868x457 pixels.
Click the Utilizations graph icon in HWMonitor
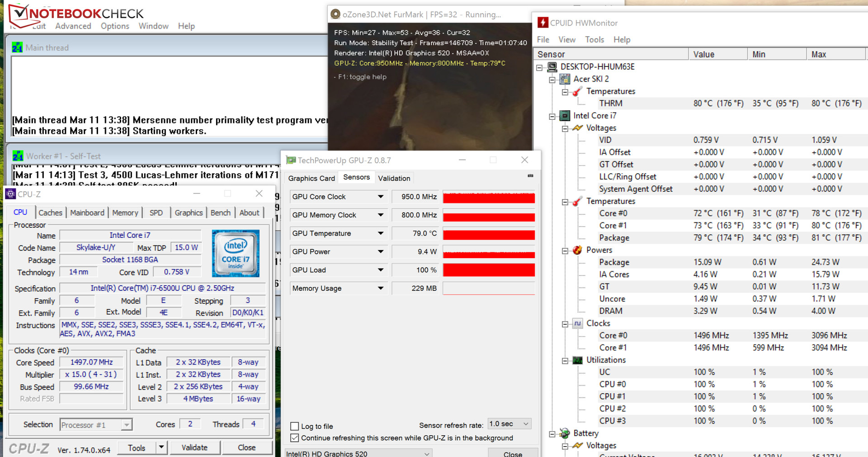pos(577,360)
